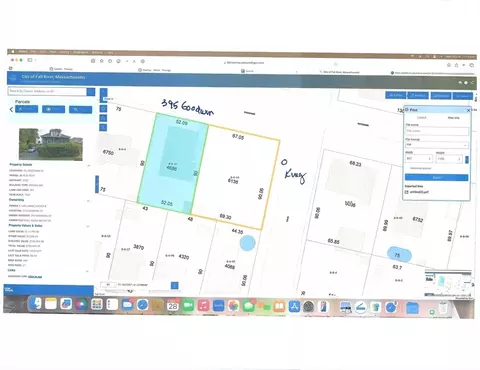Open the File format dropdown
Viewport: 480px width, 370px height.
(437, 145)
